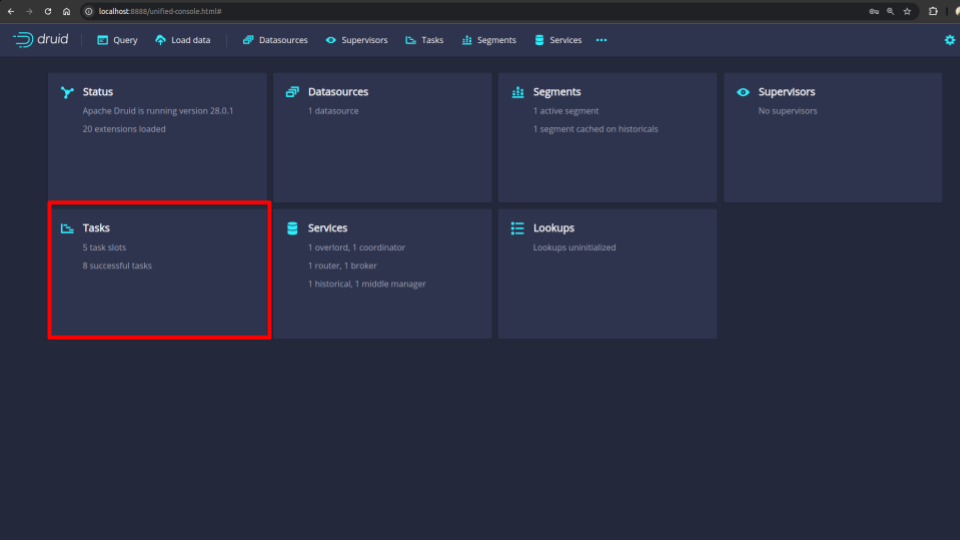Open the Query view

click(x=117, y=40)
